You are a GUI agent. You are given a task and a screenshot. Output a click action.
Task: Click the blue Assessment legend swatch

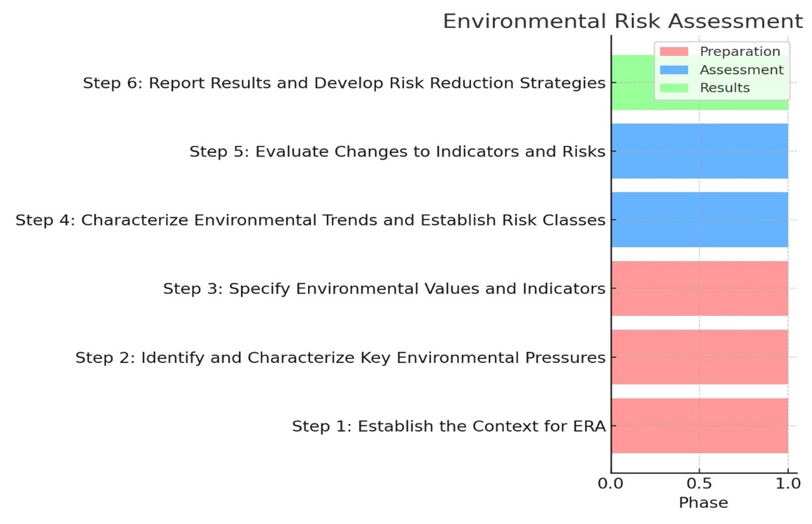(674, 70)
